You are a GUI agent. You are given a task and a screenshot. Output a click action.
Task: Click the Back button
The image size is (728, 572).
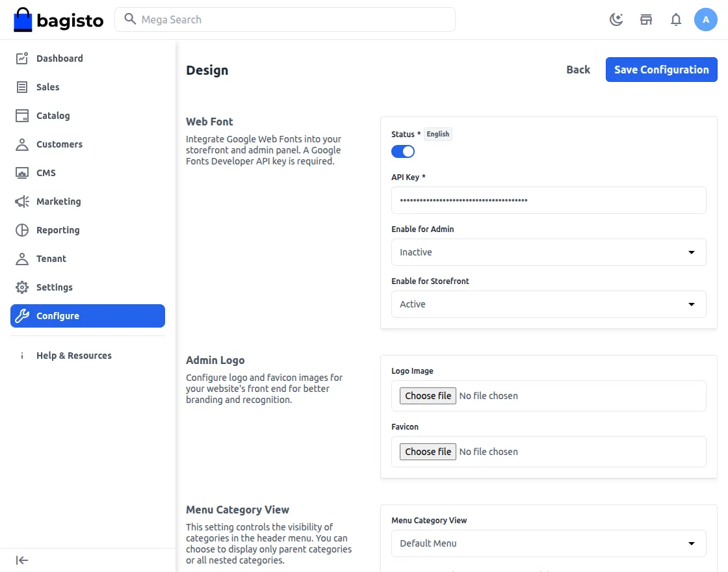(578, 70)
